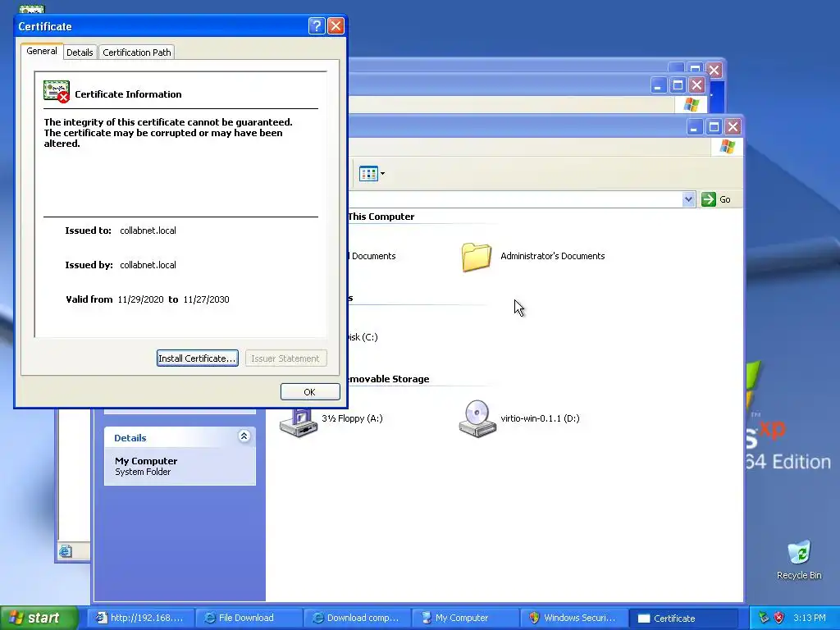Minimize the middle background window
This screenshot has width=840, height=630.
[659, 85]
